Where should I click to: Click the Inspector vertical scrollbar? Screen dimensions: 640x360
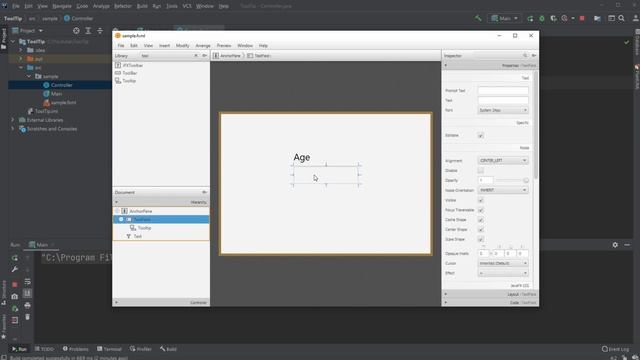[x=536, y=124]
